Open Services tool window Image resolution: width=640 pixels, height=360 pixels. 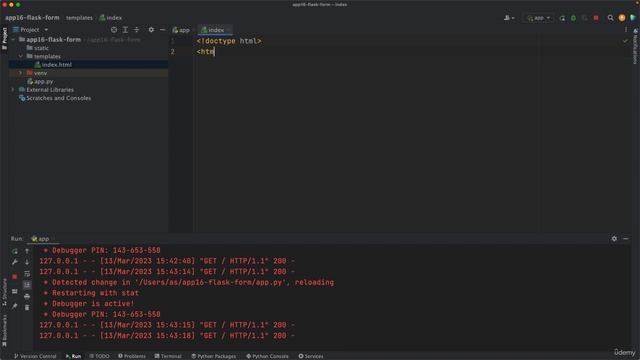tap(311, 356)
